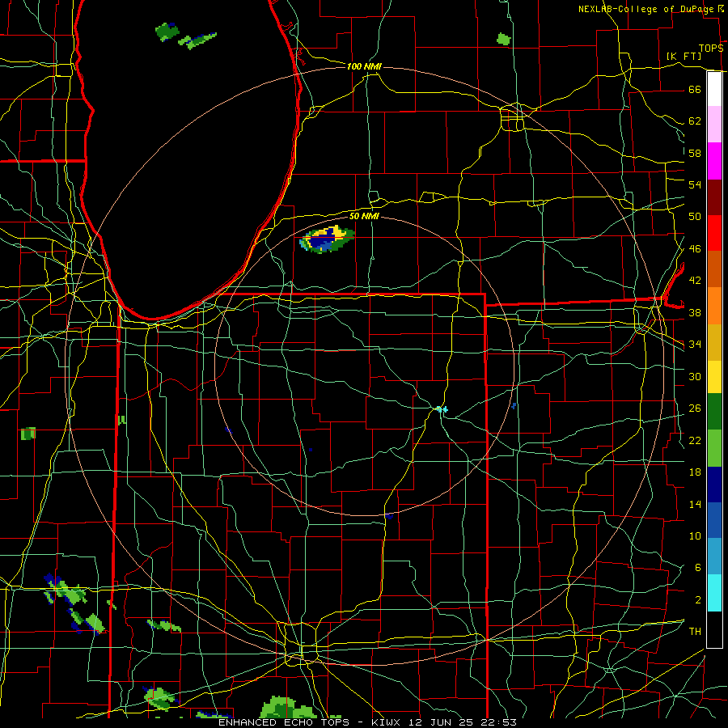Select the legend value 34
This screenshot has height=728, width=728.
(695, 345)
